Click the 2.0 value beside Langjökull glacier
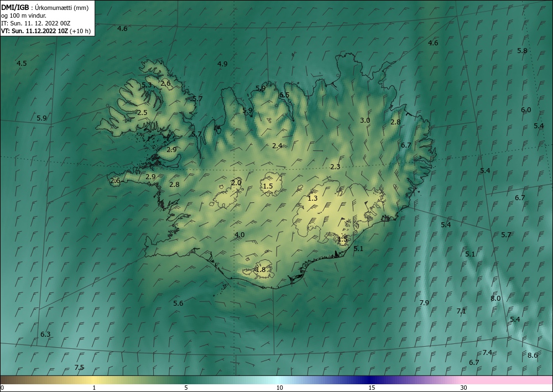The height and width of the screenshot is (392, 553). point(236,183)
